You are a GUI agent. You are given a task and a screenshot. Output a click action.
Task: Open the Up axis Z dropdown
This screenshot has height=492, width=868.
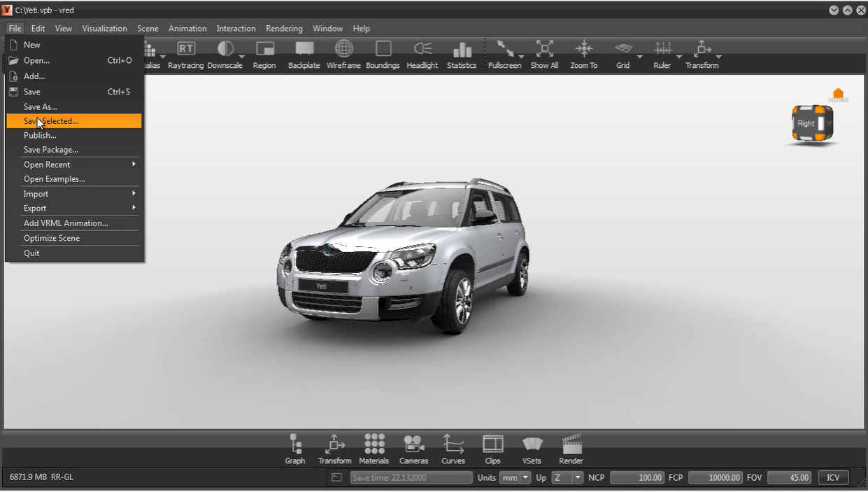[x=567, y=477]
